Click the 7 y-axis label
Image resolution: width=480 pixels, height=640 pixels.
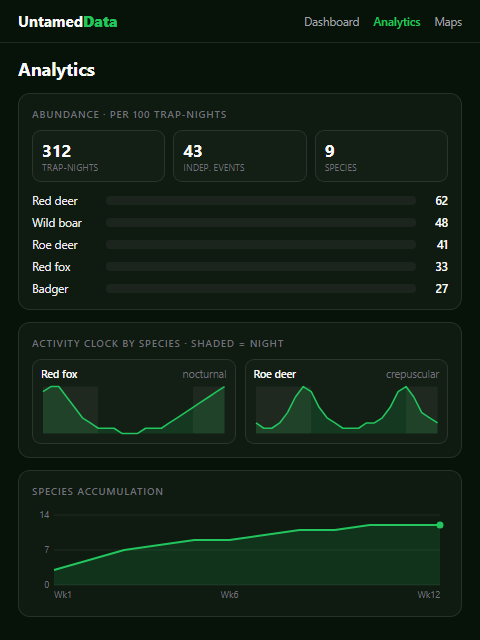click(47, 550)
